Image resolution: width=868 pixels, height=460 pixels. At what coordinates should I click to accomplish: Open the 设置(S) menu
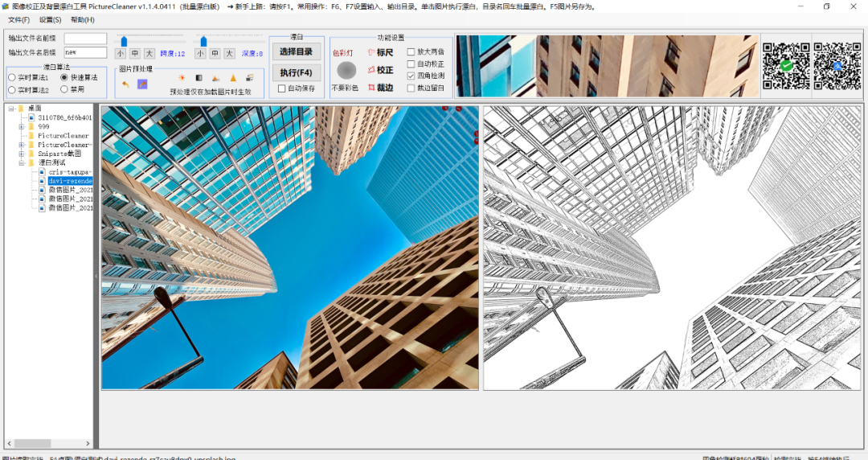50,20
